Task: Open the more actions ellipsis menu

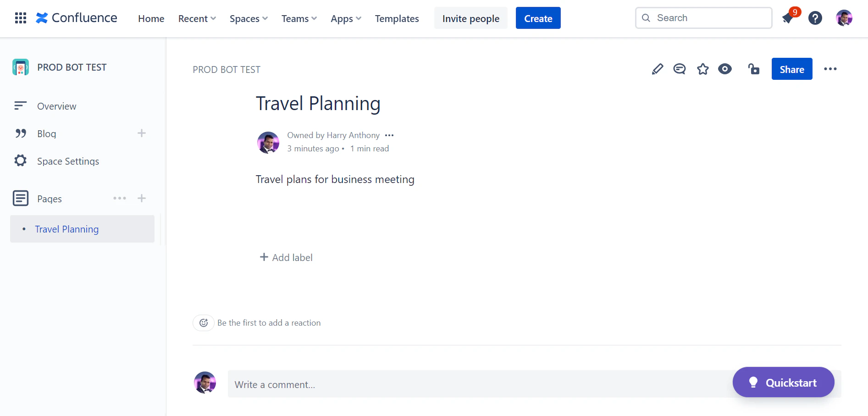Action: [x=830, y=69]
